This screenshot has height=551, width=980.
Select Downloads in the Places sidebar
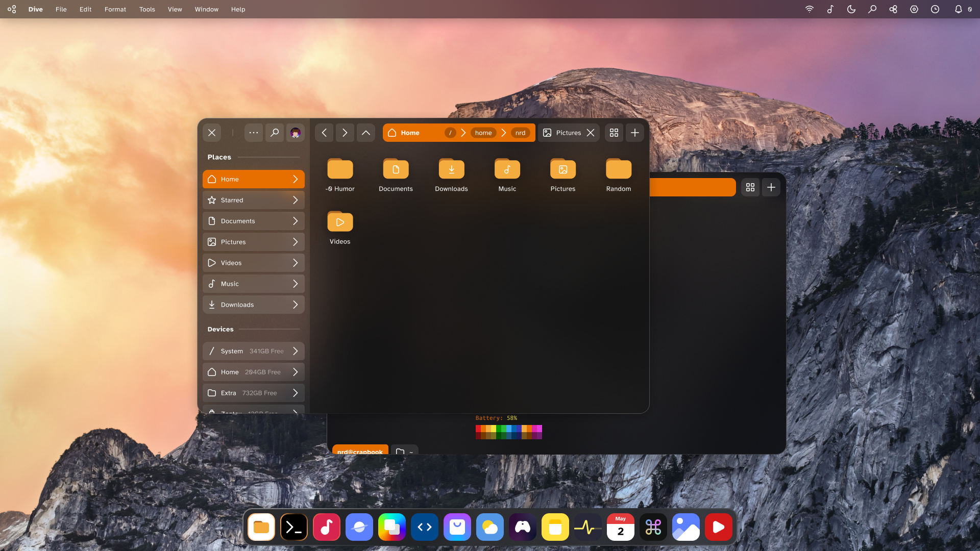pos(254,305)
